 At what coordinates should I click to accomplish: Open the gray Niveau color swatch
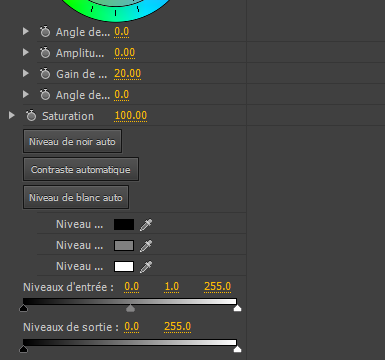(124, 246)
